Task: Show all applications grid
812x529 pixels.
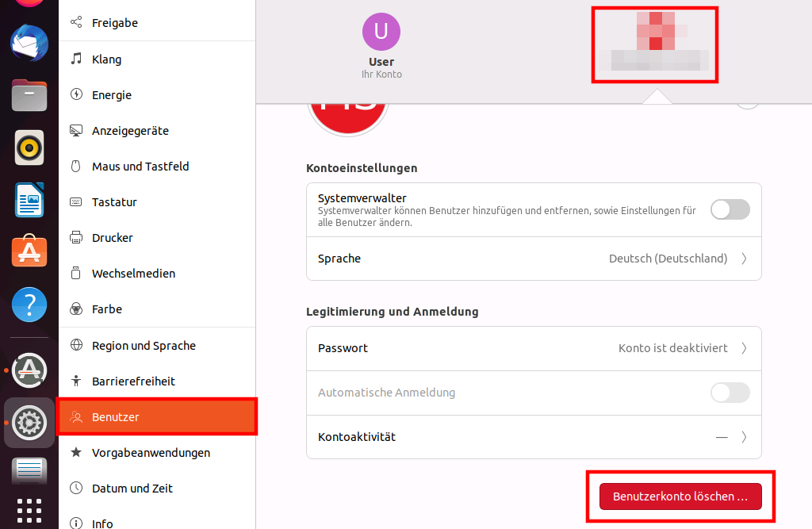Action: [29, 510]
